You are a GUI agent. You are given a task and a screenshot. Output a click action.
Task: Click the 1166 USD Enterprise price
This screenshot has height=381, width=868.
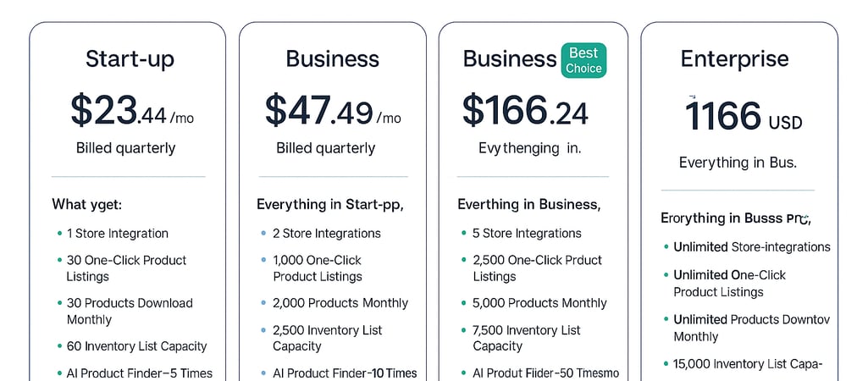click(744, 116)
